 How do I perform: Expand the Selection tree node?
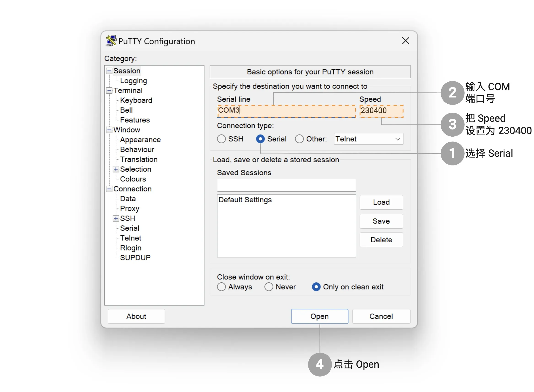coord(116,169)
